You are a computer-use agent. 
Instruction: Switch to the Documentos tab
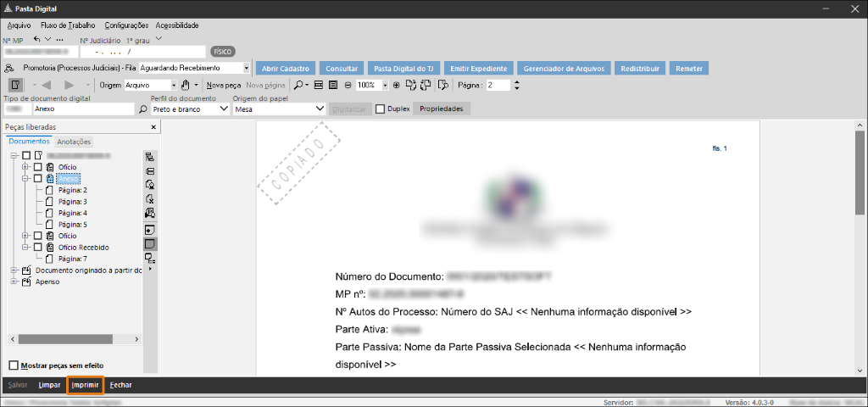point(30,142)
